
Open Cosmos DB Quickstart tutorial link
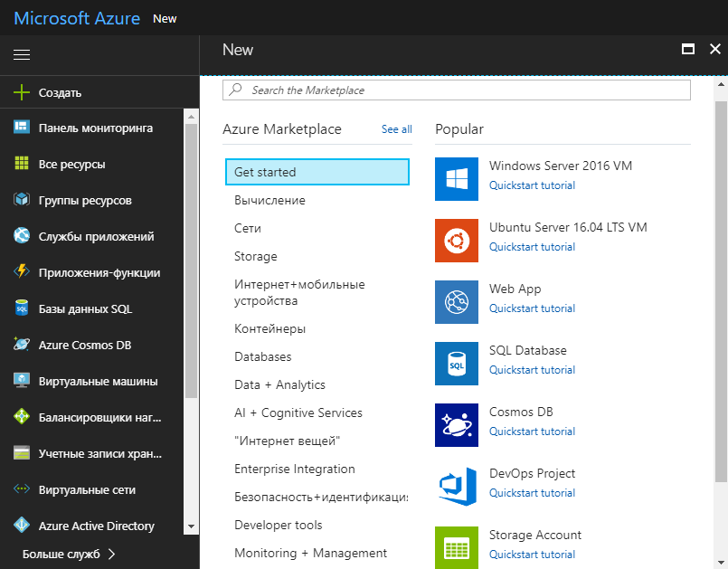[532, 431]
